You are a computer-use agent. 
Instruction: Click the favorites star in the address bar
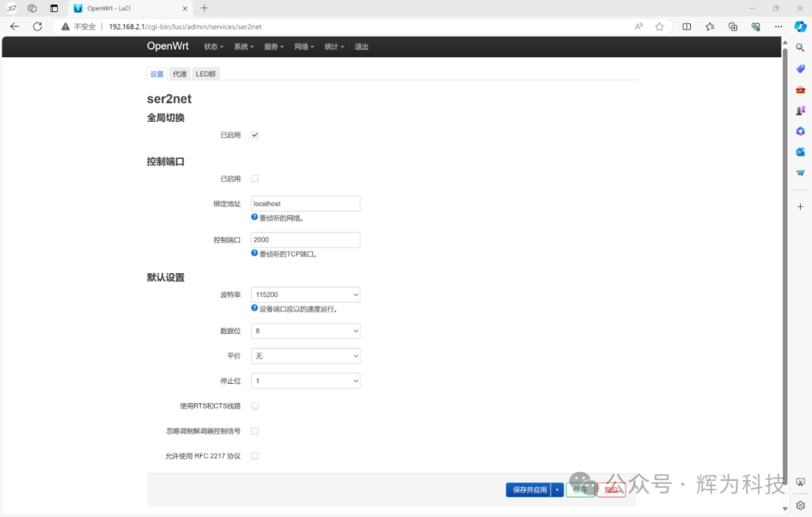click(x=659, y=26)
